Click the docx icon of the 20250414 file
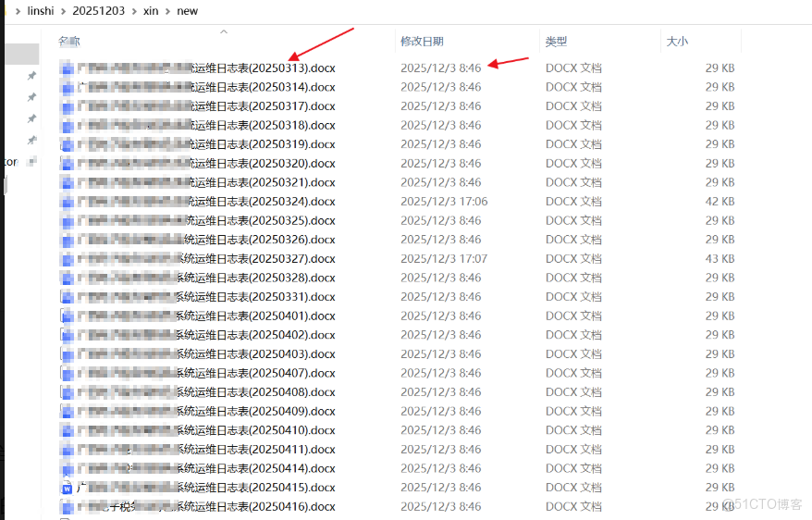The height and width of the screenshot is (520, 812). point(67,469)
